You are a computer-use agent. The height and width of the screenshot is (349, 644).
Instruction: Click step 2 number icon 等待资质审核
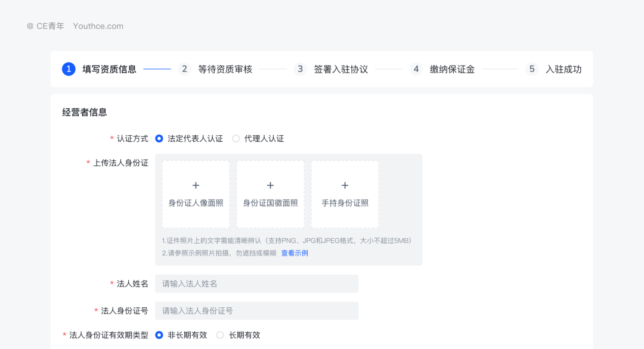pos(185,69)
